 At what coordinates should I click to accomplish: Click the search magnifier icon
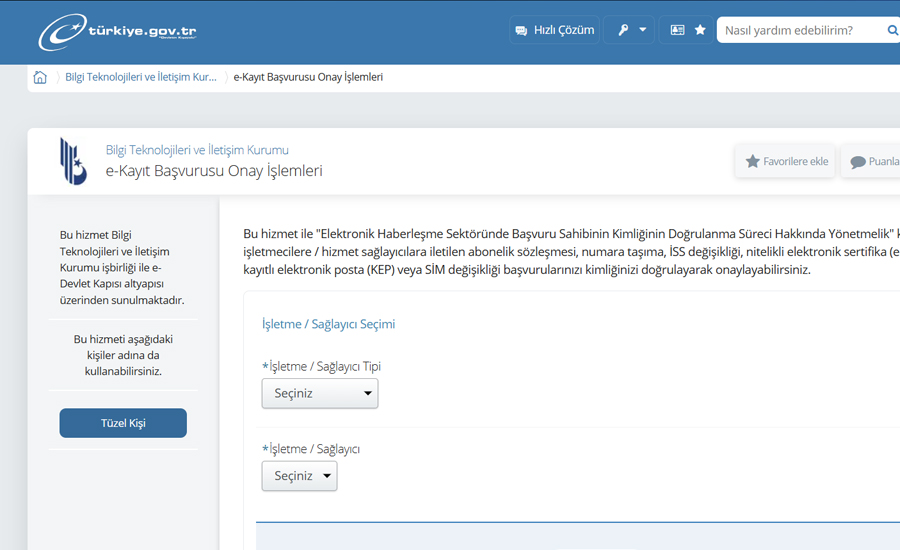893,30
